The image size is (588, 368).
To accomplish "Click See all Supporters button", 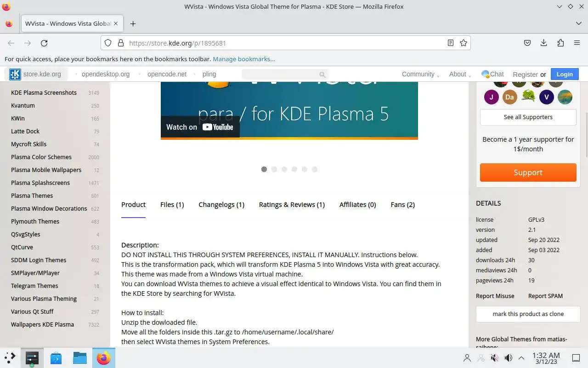I will tap(528, 117).
